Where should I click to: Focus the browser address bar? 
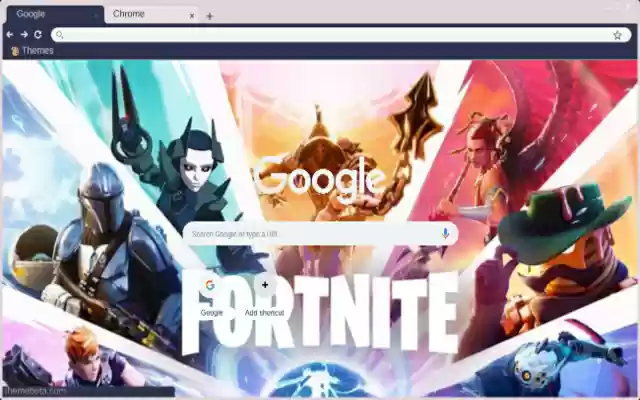point(341,35)
